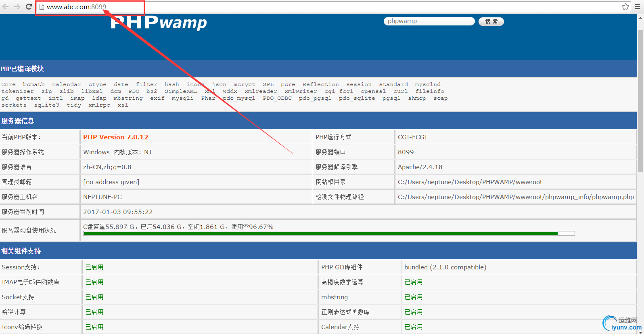The width and height of the screenshot is (644, 334).
Task: Click the 当前PHP版本 label
Action: (21, 137)
